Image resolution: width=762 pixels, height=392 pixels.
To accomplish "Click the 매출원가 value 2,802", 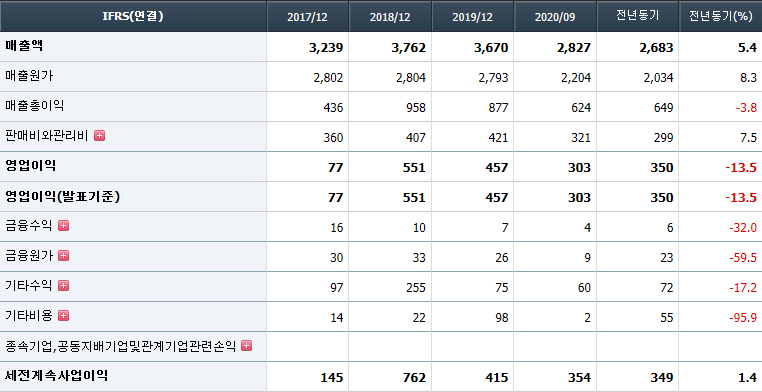I will pos(329,78).
